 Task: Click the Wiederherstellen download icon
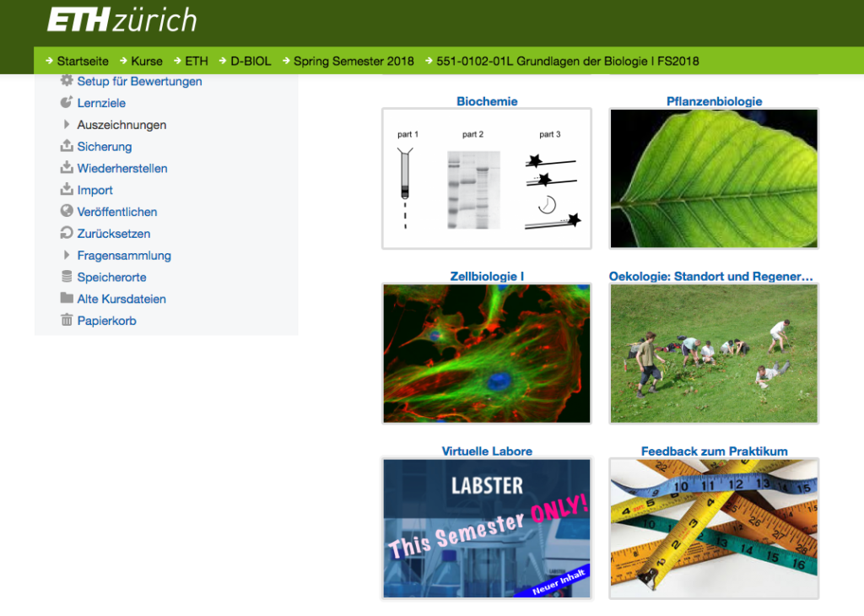tap(67, 167)
